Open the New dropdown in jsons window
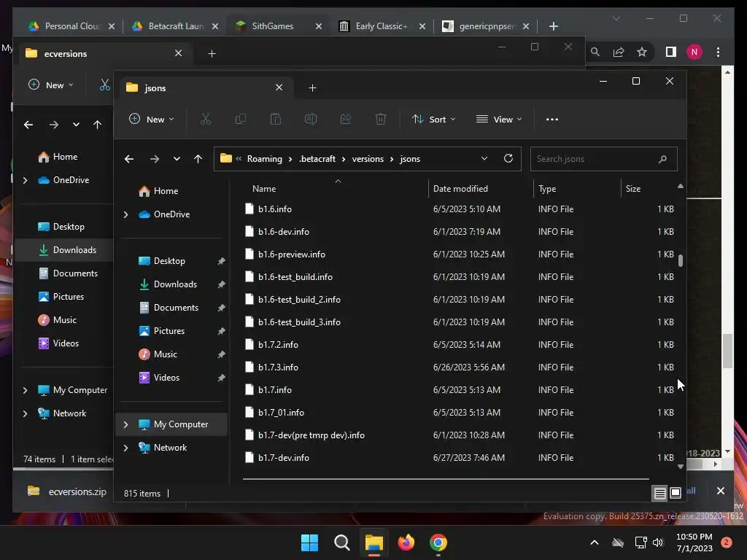Screen dimensions: 747x560 (152, 119)
